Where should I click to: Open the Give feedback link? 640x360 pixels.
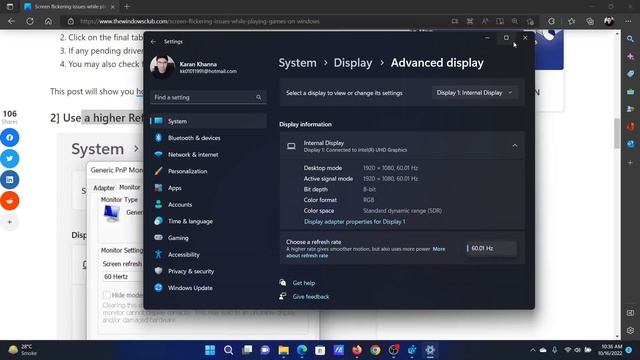pyautogui.click(x=311, y=297)
